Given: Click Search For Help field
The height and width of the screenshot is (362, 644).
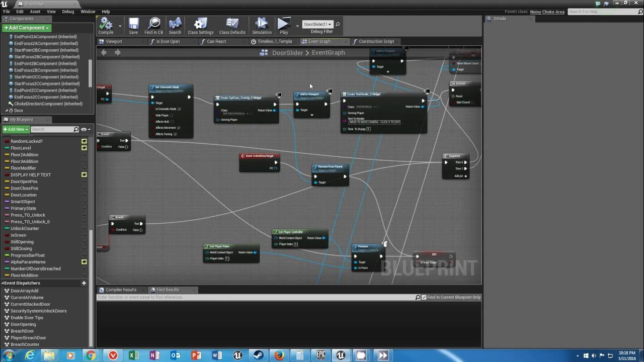Looking at the screenshot, I should tap(603, 12).
